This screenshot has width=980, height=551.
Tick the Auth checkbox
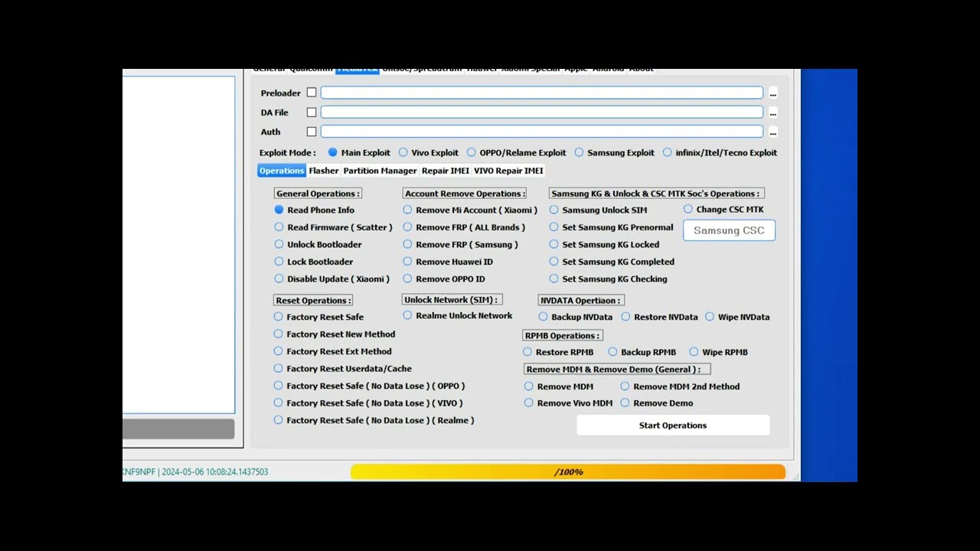(312, 132)
